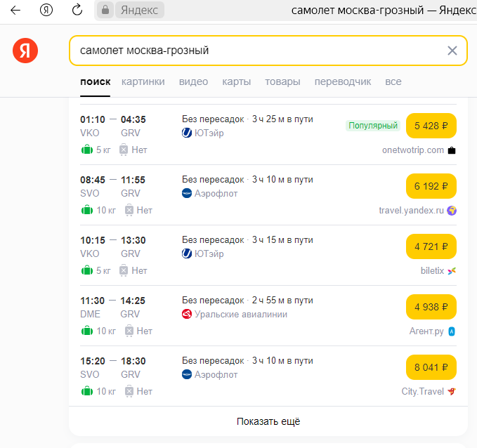Click the 4 938 ₽ Ural Airlines price
The image size is (477, 448).
[x=431, y=308]
